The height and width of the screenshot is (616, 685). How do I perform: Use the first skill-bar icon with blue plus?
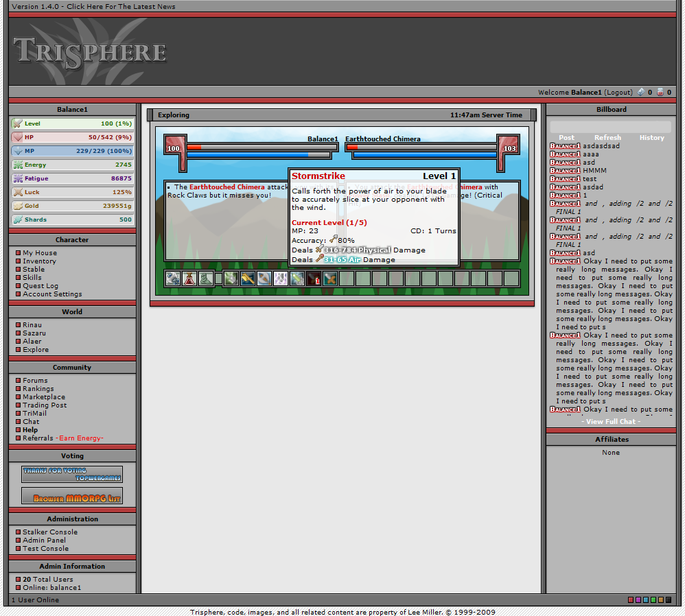173,279
